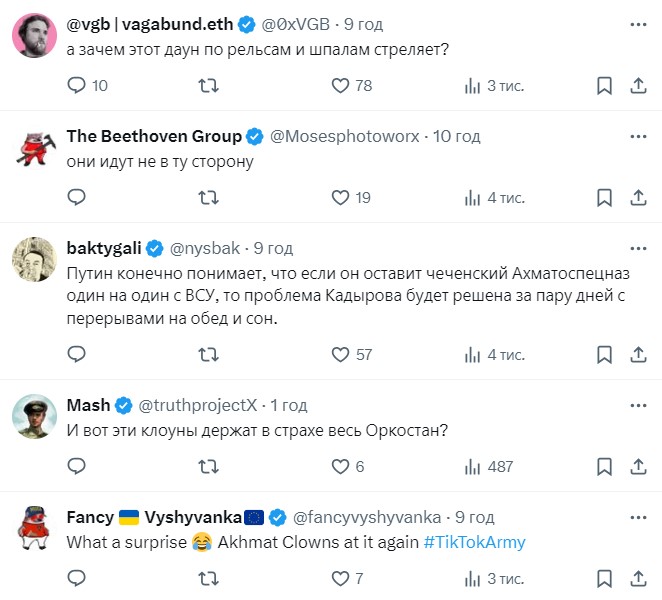Screen dimensions: 662x600
Task: Share the Fancy Vyshyvanka tweet
Action: (639, 578)
